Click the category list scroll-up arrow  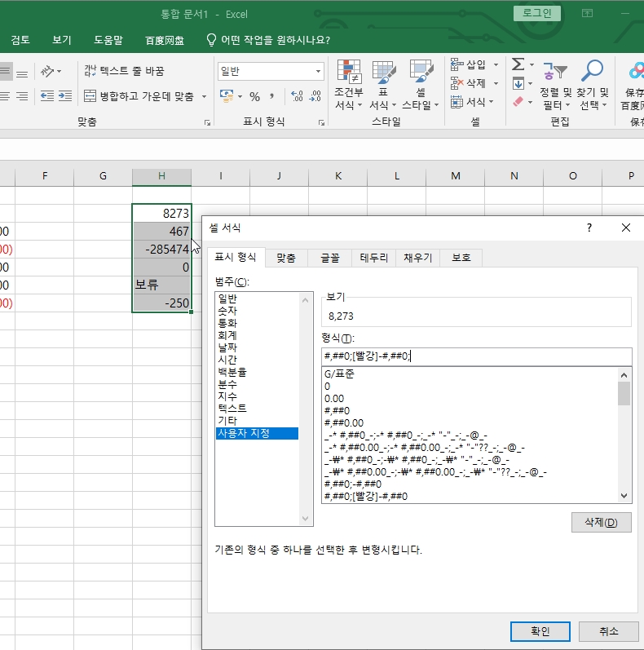point(306,300)
